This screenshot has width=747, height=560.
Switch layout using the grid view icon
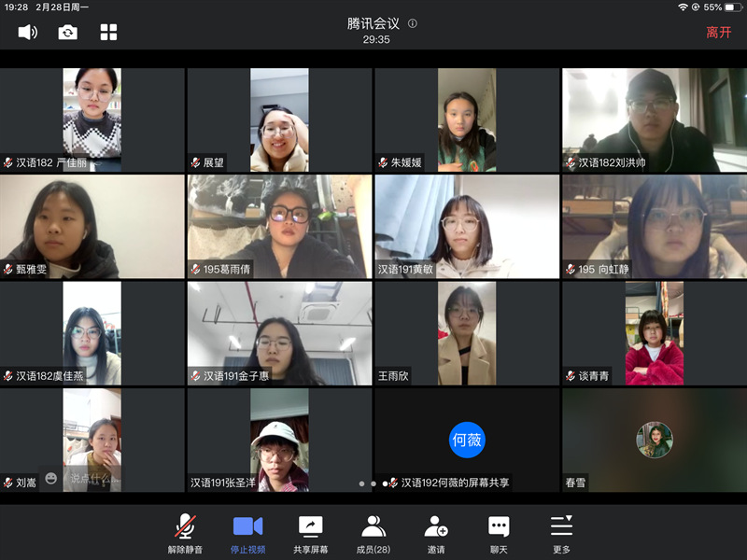[x=108, y=33]
